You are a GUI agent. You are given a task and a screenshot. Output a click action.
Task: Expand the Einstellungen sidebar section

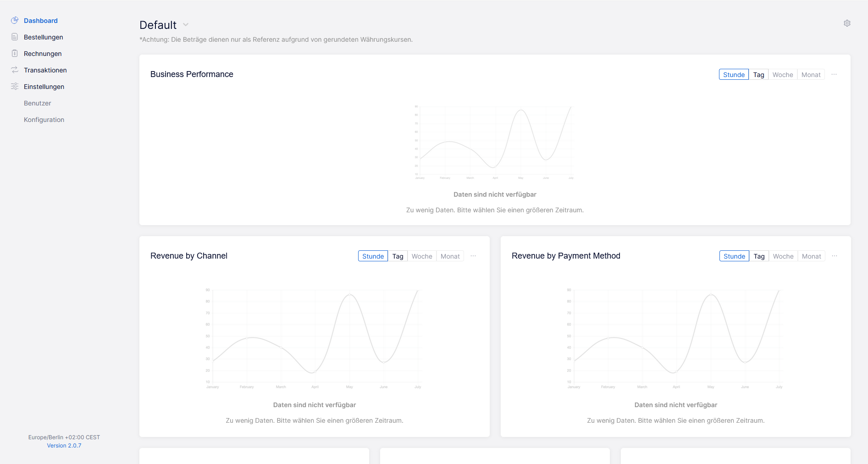click(x=44, y=87)
